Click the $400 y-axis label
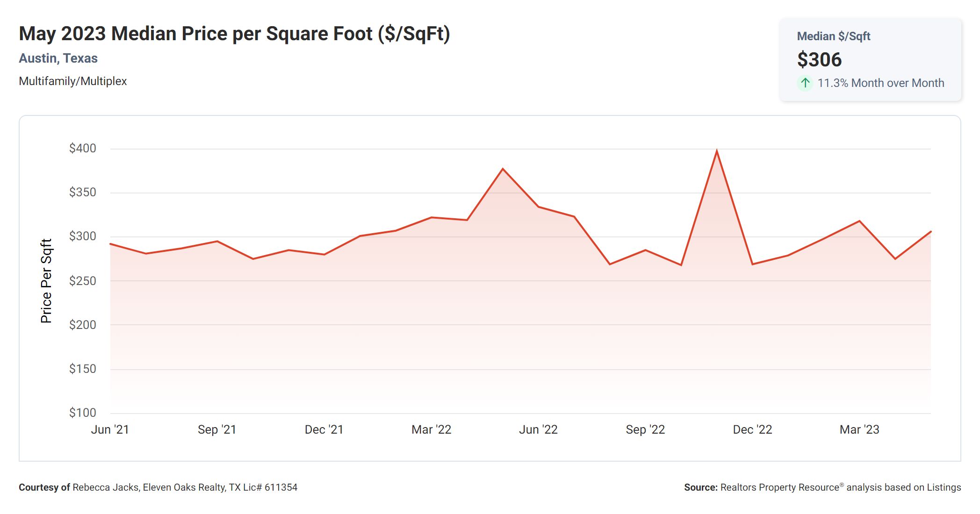 (83, 149)
